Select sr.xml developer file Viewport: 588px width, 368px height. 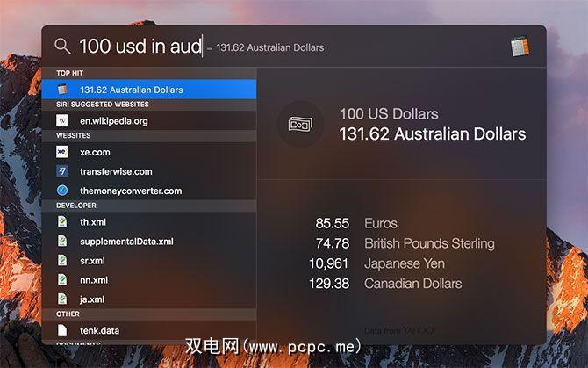pos(149,261)
